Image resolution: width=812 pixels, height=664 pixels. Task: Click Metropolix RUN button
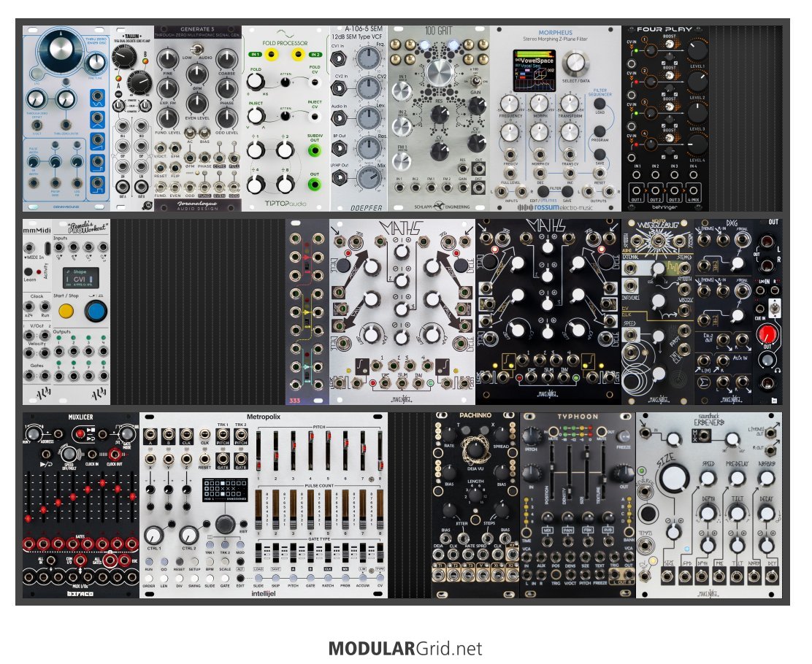point(149,561)
